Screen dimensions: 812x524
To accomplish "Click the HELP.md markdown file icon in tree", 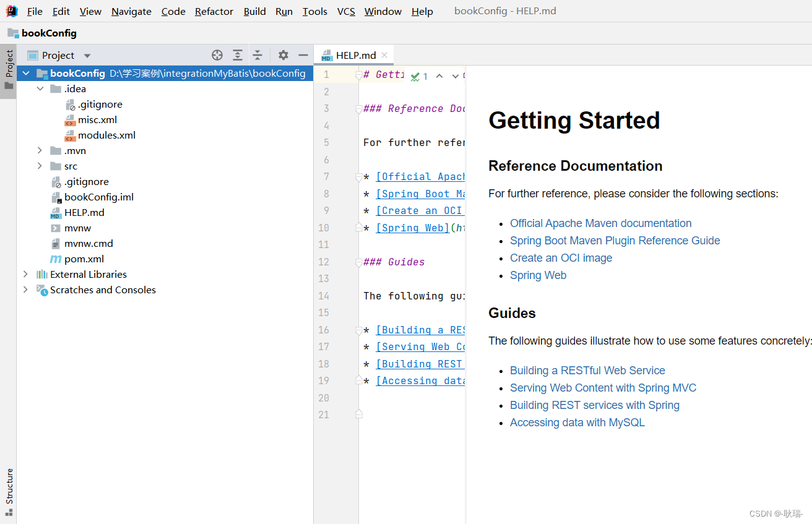I will (x=56, y=213).
